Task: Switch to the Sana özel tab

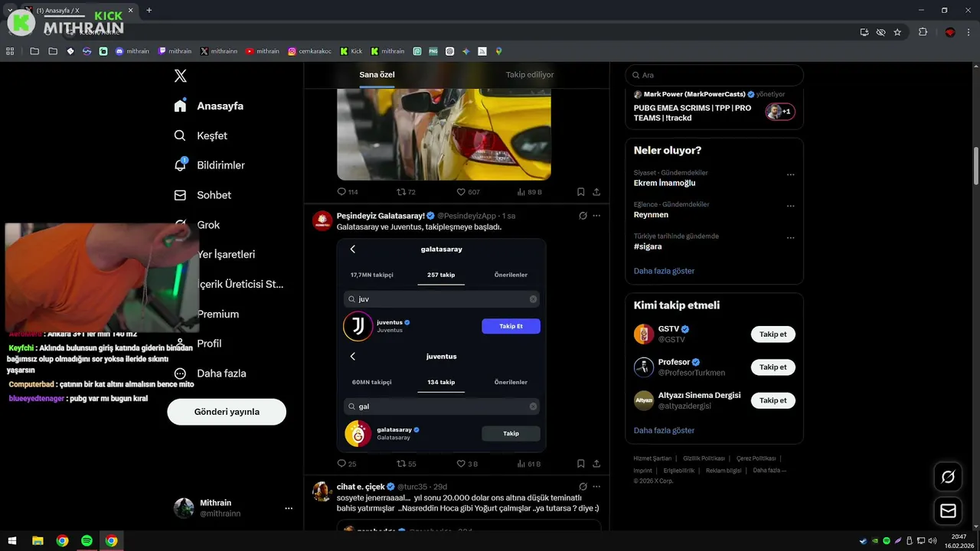Action: point(377,75)
